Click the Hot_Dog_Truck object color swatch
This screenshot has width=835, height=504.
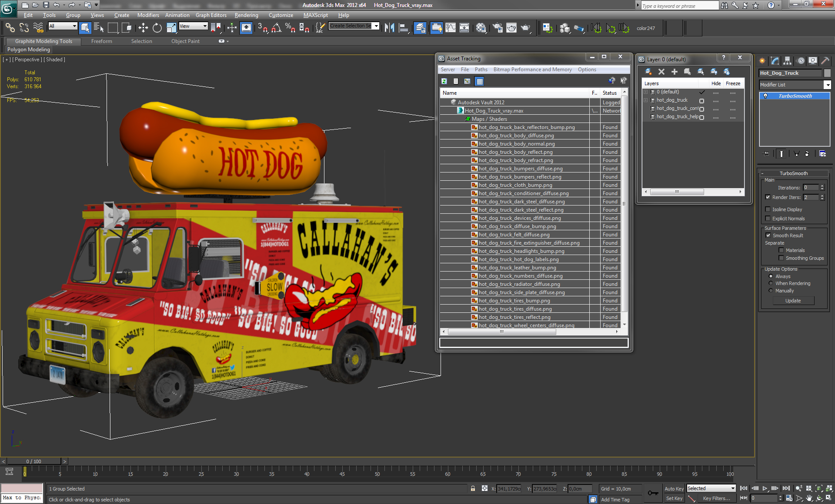[827, 73]
